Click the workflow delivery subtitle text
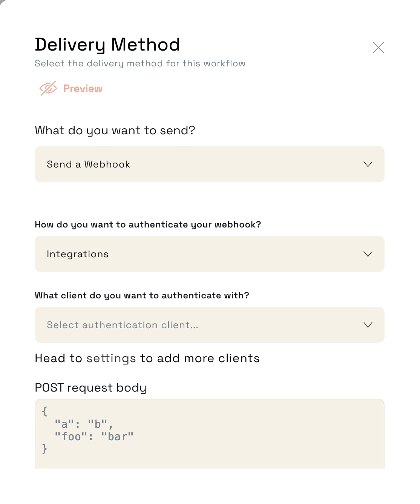This screenshot has height=504, width=420. (140, 63)
